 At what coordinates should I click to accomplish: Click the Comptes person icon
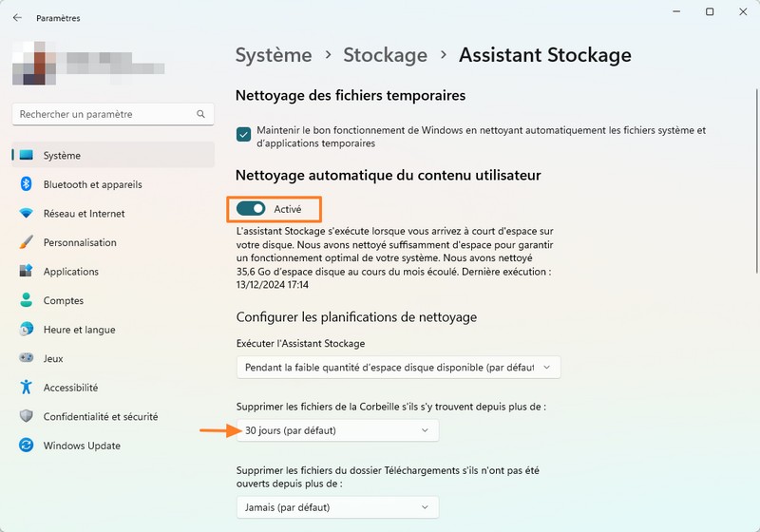[27, 300]
